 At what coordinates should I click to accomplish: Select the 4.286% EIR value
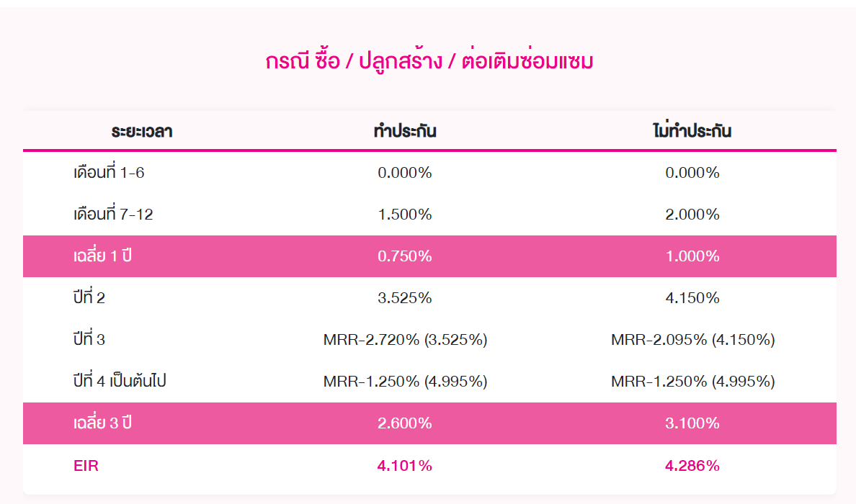click(x=692, y=466)
